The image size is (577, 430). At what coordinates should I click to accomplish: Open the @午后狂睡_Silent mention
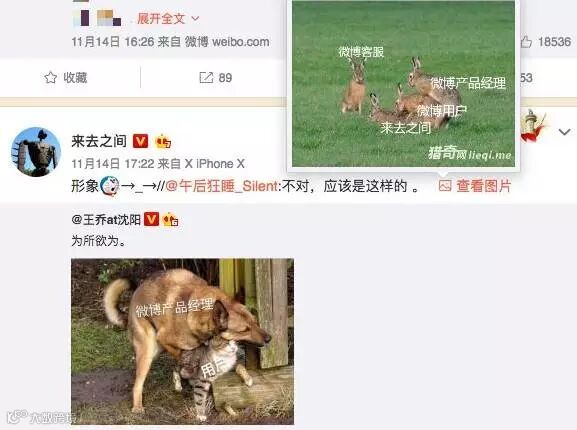click(x=222, y=186)
